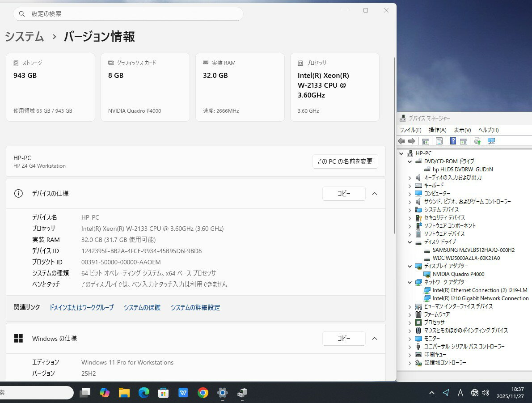Click the この PC の名前を変更 button
Viewport: 532px width, 403px height.
click(x=345, y=161)
